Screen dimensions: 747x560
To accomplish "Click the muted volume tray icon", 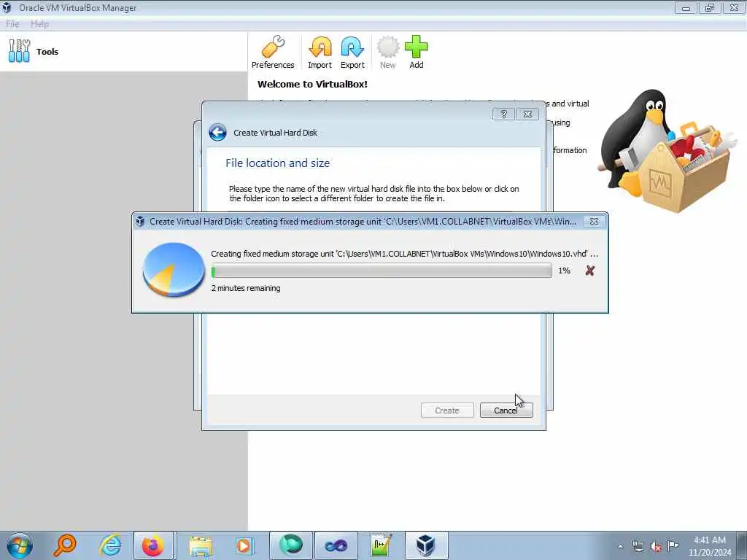I will pyautogui.click(x=656, y=547).
